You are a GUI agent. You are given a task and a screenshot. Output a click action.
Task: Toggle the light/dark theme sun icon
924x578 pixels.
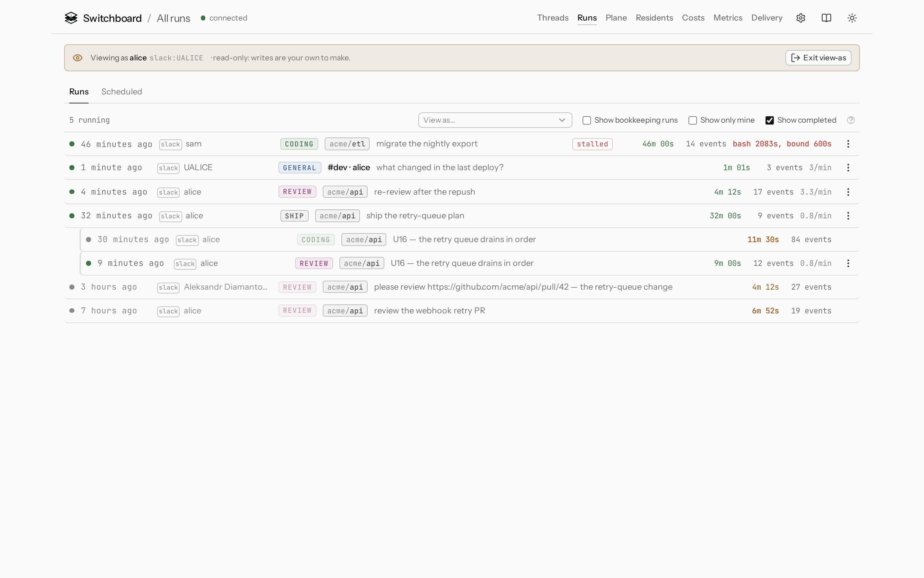tap(852, 18)
